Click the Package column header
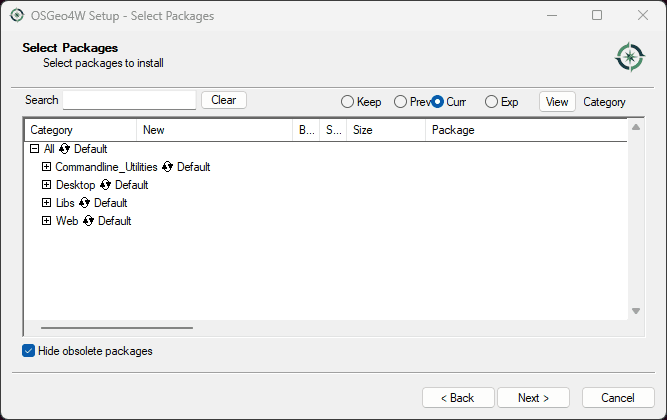 [x=526, y=130]
